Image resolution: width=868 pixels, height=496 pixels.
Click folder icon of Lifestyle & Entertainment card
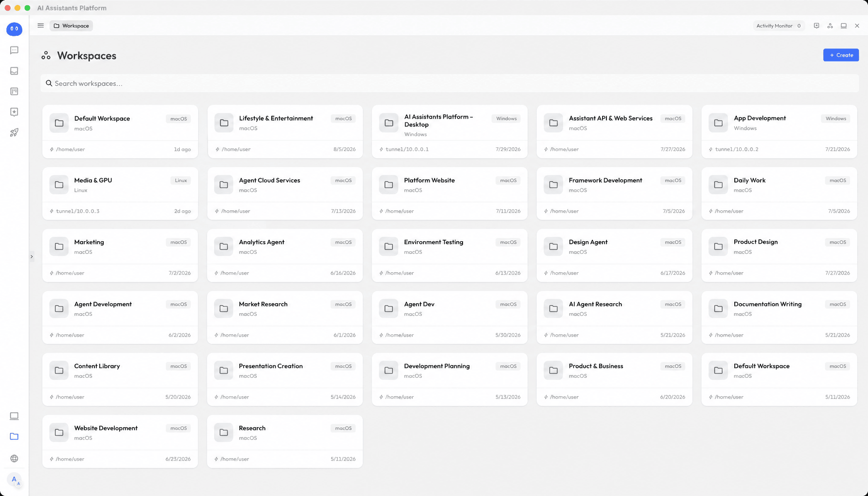(224, 123)
